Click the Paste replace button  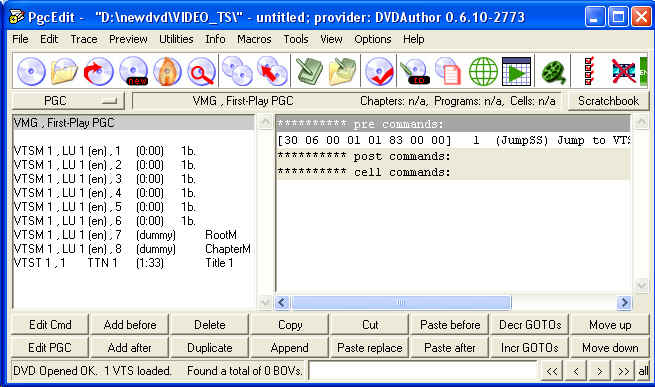pyautogui.click(x=370, y=348)
